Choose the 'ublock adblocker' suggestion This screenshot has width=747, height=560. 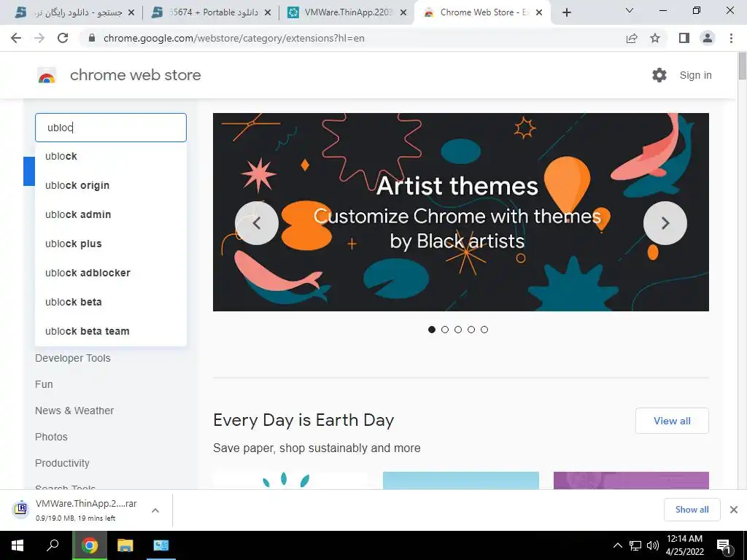point(111,273)
